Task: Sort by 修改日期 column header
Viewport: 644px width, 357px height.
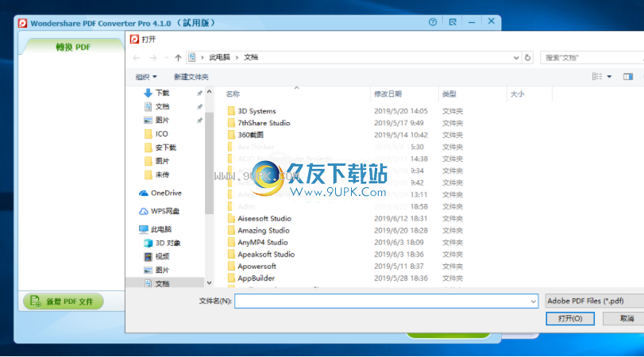Action: pos(388,94)
